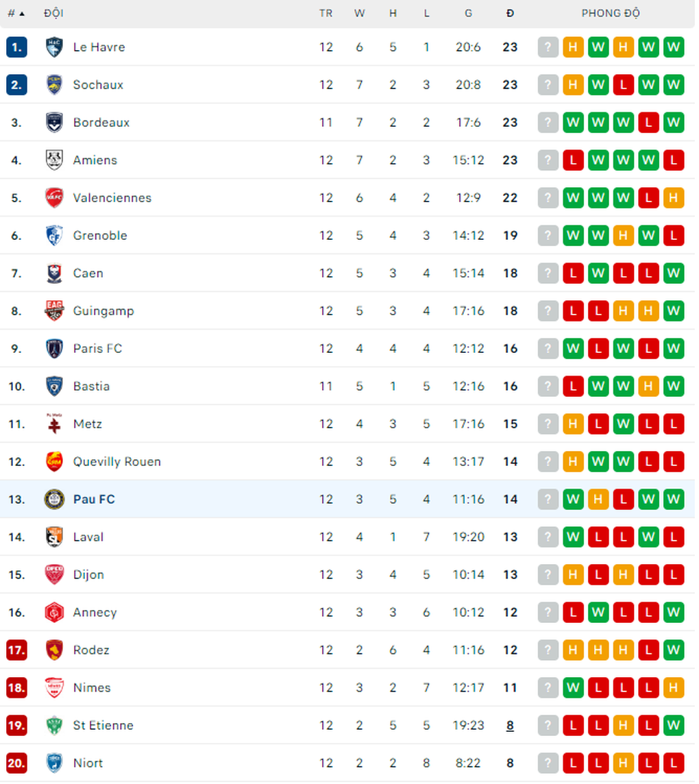Click the G goals column header
This screenshot has height=784, width=699.
tap(469, 14)
